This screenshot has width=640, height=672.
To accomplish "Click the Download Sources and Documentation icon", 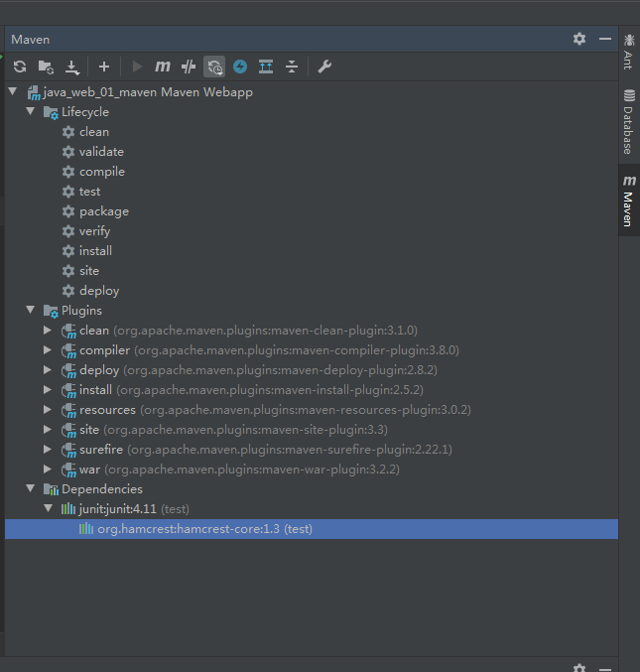I will click(x=72, y=67).
